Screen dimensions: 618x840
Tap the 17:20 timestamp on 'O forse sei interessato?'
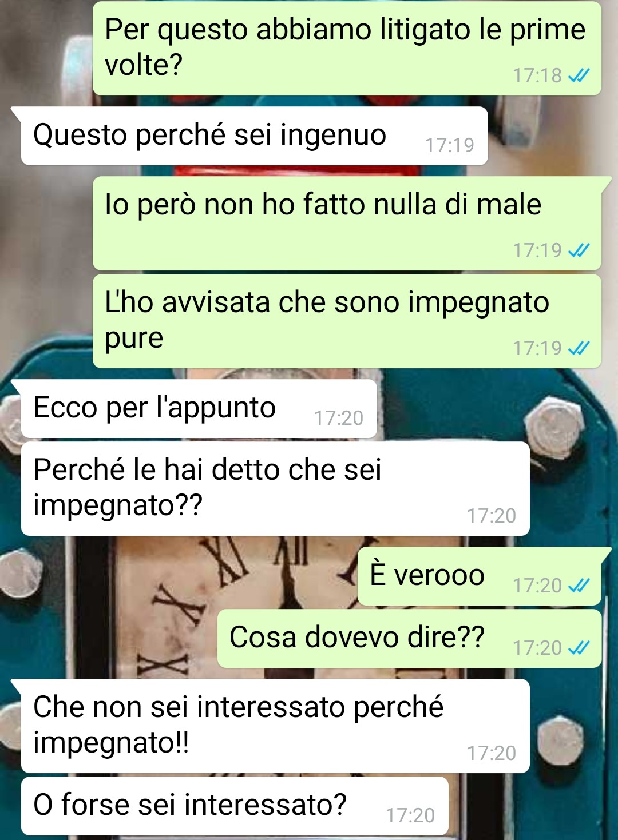pos(410,815)
